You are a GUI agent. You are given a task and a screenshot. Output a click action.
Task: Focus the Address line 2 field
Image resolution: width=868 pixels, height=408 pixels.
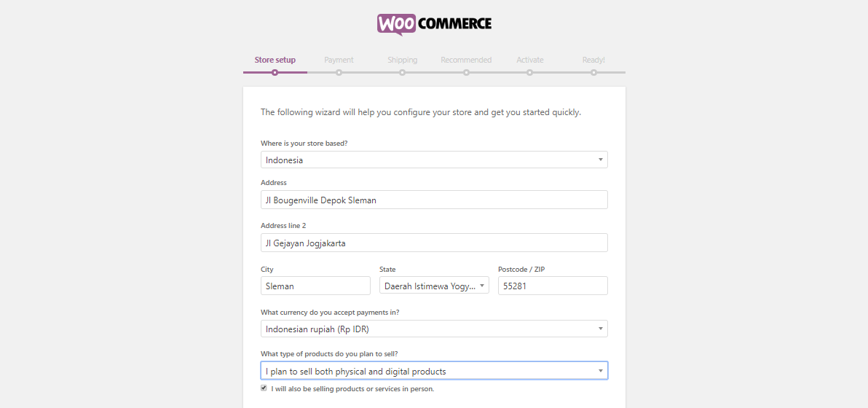434,243
